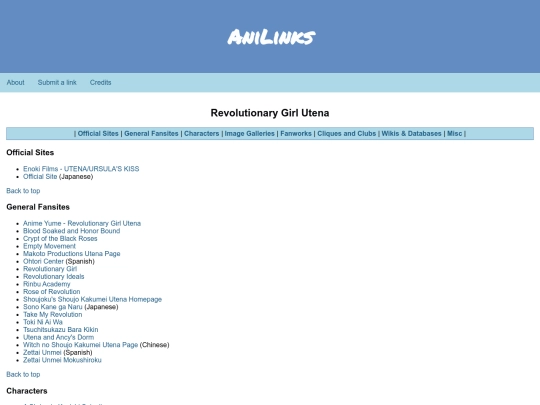Open Ohtori Center Spanish site
Screen dimensions: 540x405
click(43, 261)
